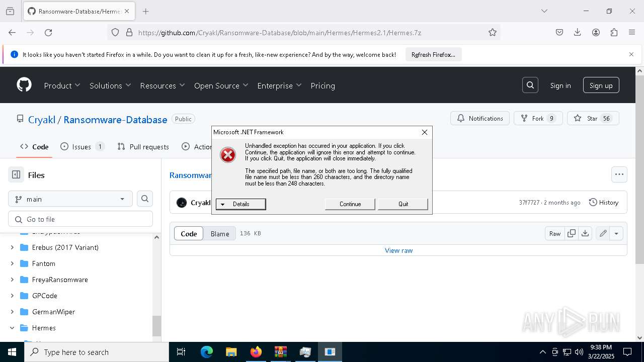
Task: Click the Go to file input
Action: pyautogui.click(x=80, y=219)
